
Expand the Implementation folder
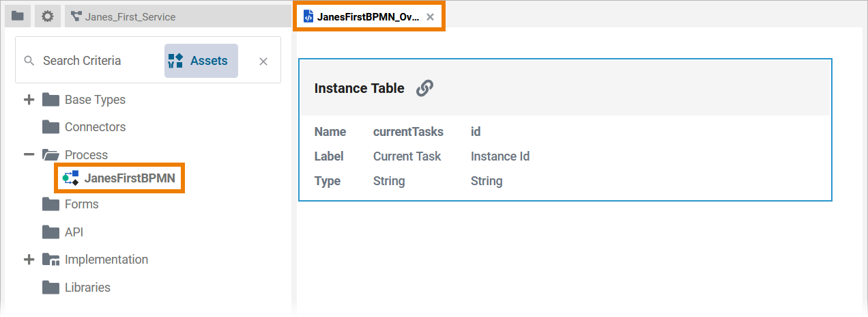pyautogui.click(x=29, y=260)
